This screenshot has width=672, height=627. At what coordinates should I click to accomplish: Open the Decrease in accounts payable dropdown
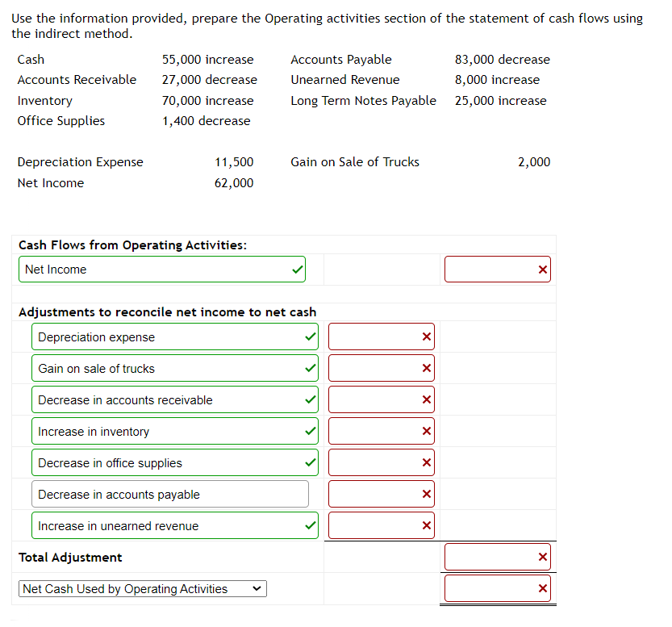pyautogui.click(x=169, y=493)
